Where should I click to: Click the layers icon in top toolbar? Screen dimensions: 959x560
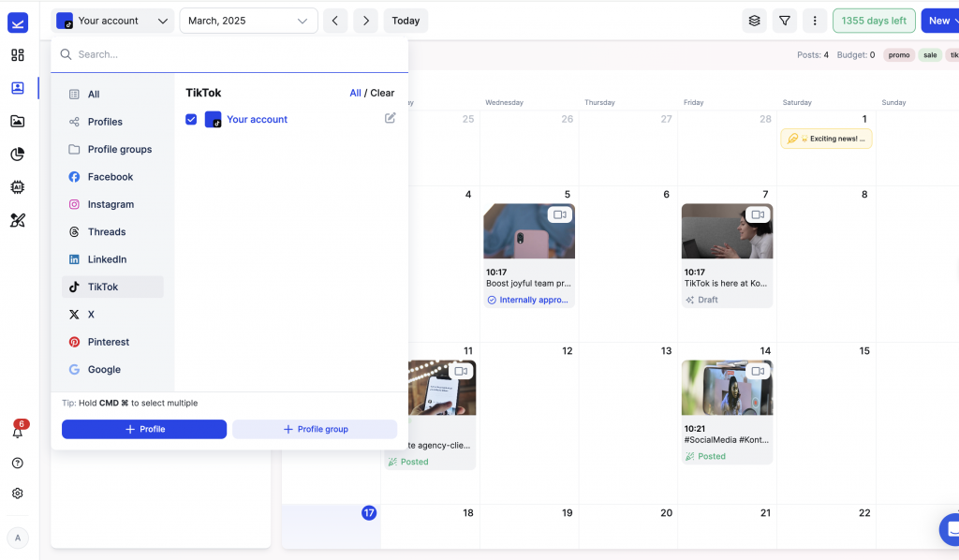pyautogui.click(x=754, y=21)
